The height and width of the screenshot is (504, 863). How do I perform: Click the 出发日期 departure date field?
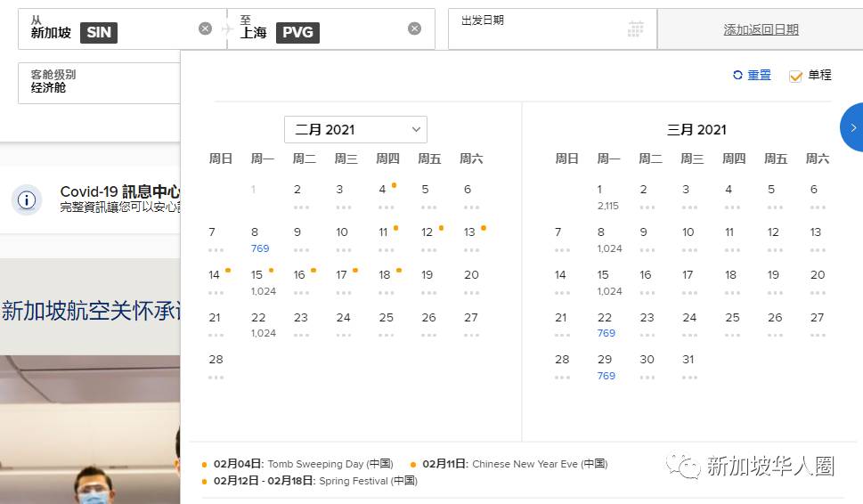(x=552, y=29)
